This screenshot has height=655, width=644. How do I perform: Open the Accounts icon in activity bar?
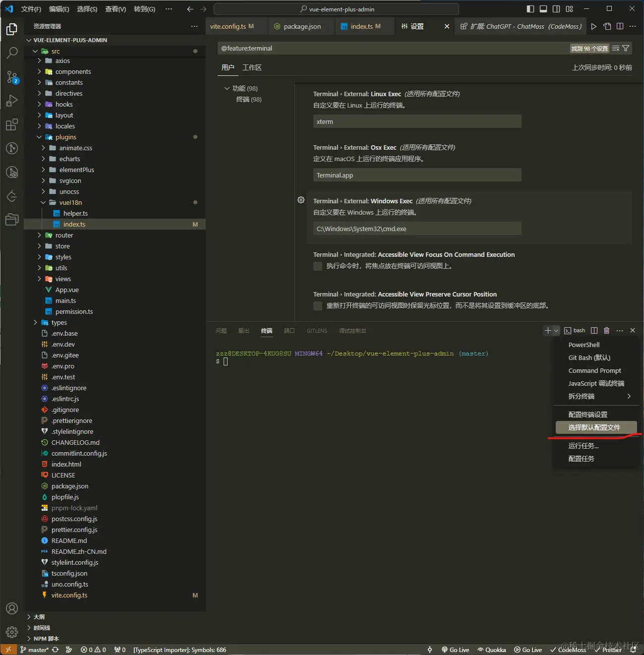tap(12, 608)
